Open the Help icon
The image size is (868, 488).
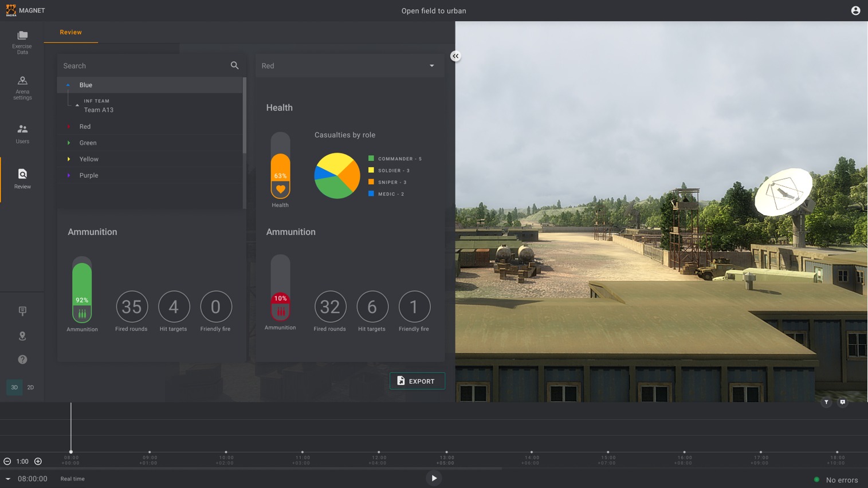tap(22, 359)
